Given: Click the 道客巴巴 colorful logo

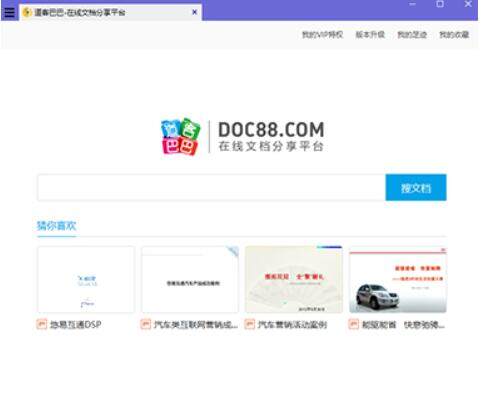Looking at the screenshot, I should click(181, 137).
